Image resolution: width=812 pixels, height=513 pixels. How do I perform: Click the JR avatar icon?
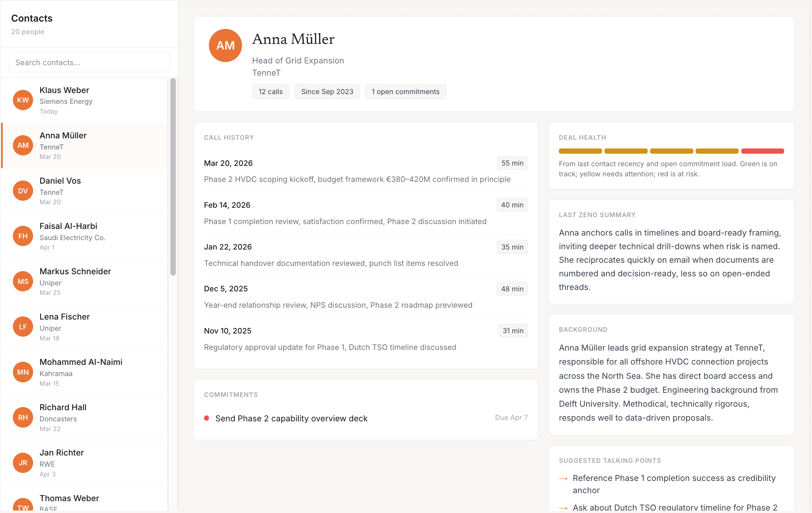[x=23, y=462]
